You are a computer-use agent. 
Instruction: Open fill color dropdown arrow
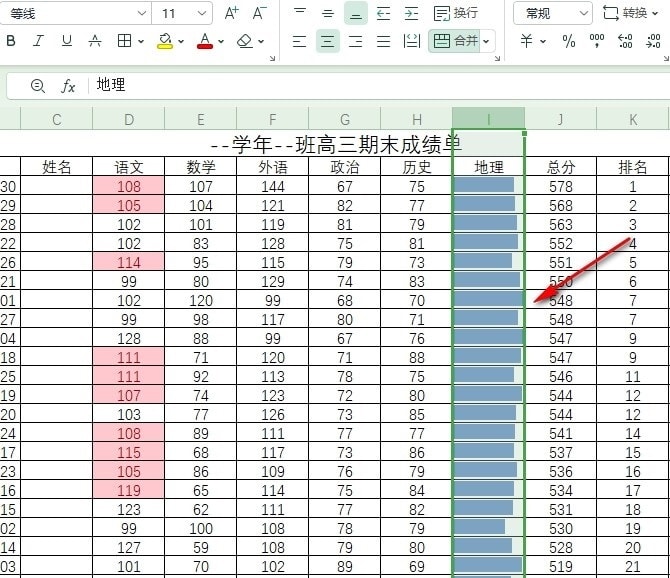coord(181,41)
